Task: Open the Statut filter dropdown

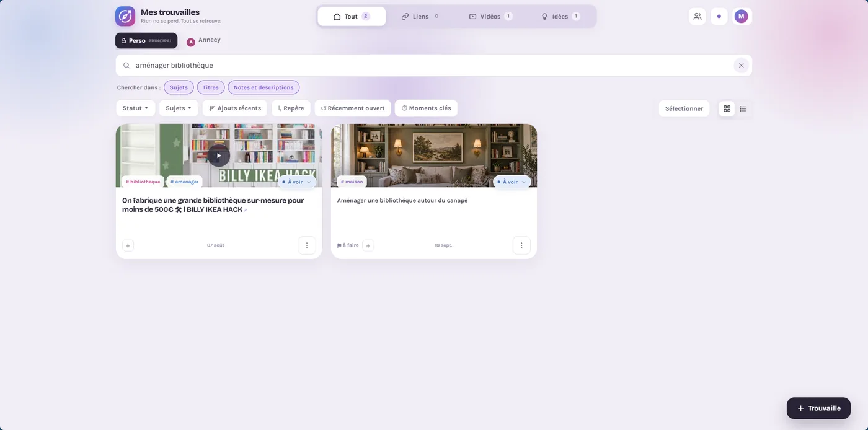Action: tap(135, 108)
